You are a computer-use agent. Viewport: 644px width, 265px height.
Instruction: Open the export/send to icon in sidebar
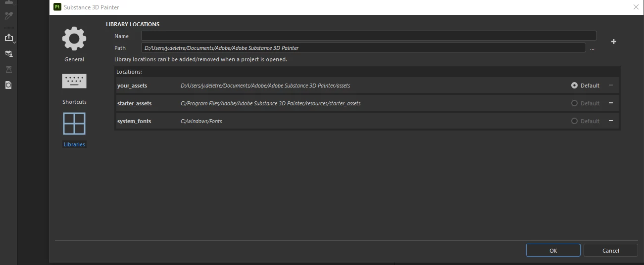pos(9,38)
